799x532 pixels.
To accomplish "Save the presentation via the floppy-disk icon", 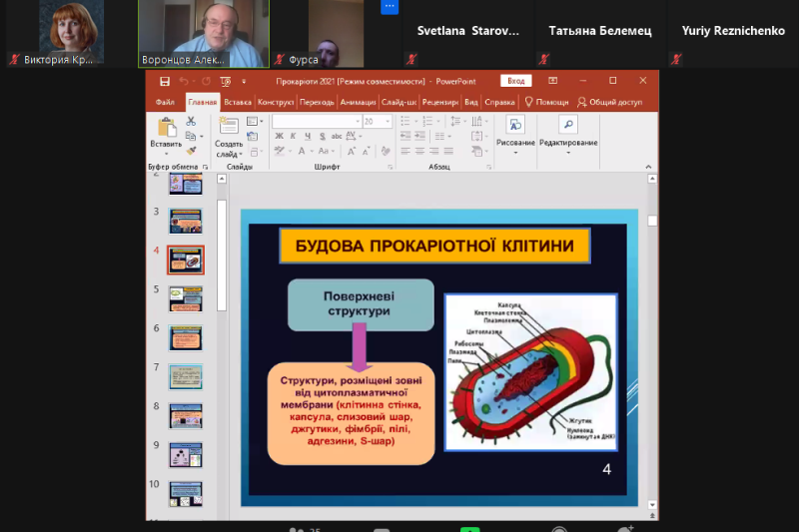I will coord(165,82).
